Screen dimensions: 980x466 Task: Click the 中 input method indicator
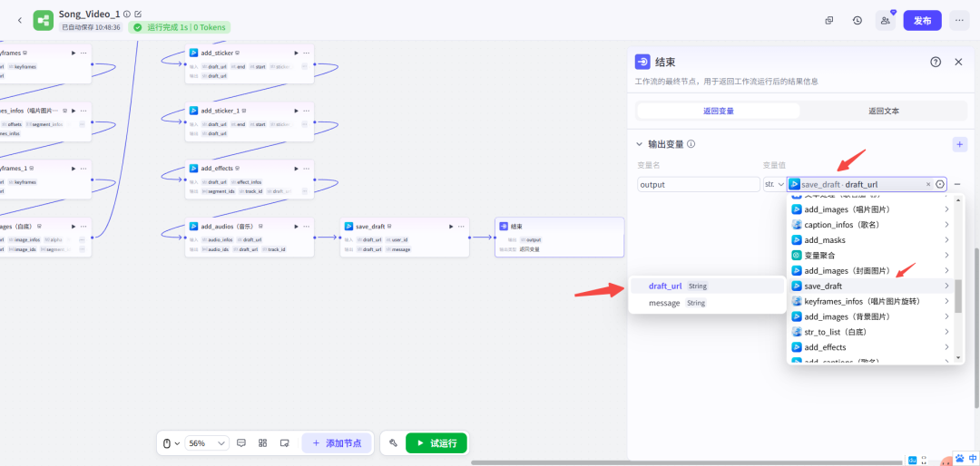(973, 459)
